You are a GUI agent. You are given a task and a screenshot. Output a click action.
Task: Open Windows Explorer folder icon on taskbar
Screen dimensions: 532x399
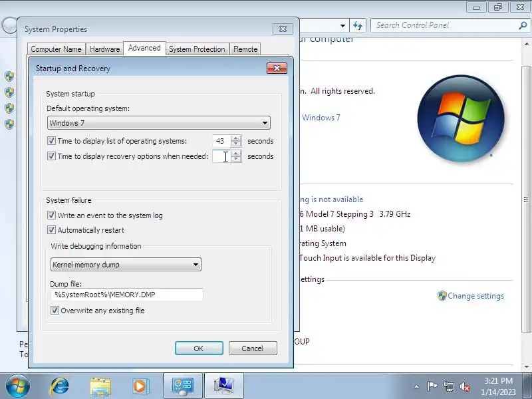100,386
